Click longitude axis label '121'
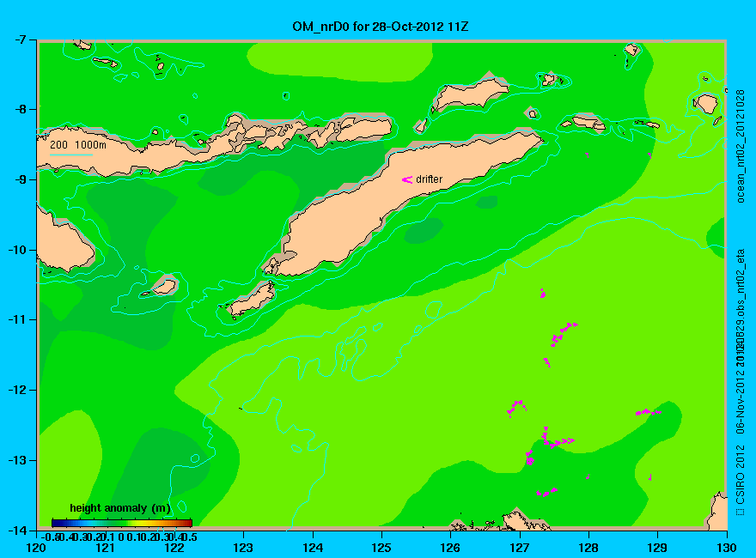The height and width of the screenshot is (558, 756). tap(105, 548)
